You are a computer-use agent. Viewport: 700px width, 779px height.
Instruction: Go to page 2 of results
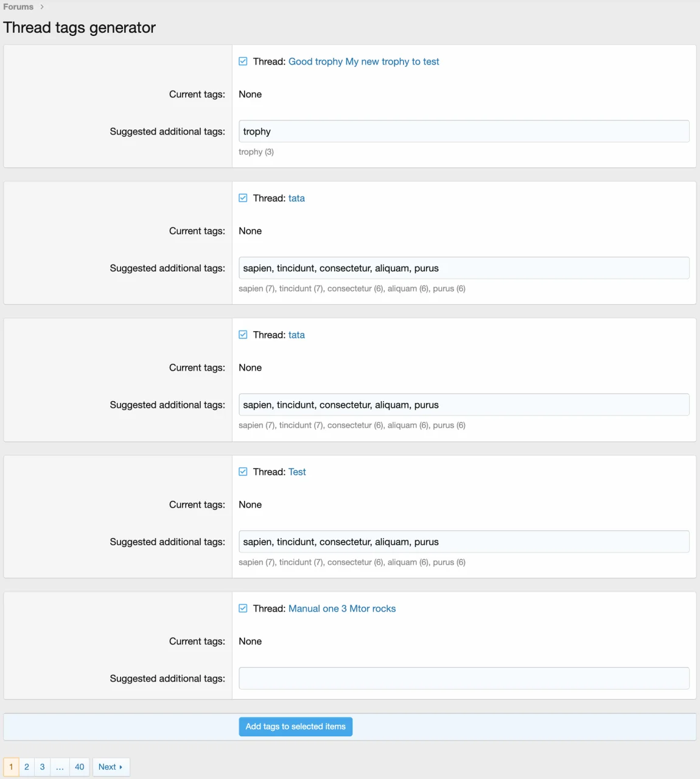(27, 767)
